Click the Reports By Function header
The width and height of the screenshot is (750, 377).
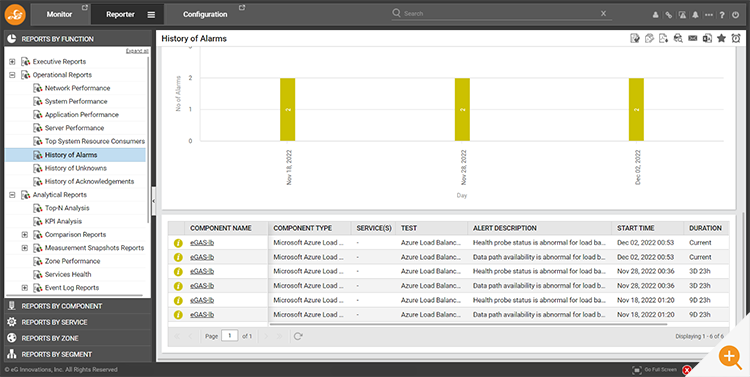coord(77,39)
